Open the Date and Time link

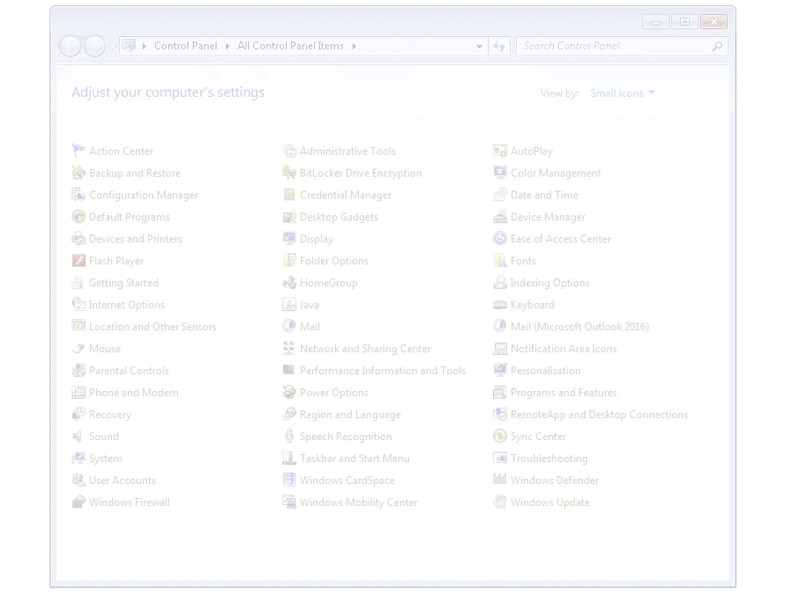(544, 195)
